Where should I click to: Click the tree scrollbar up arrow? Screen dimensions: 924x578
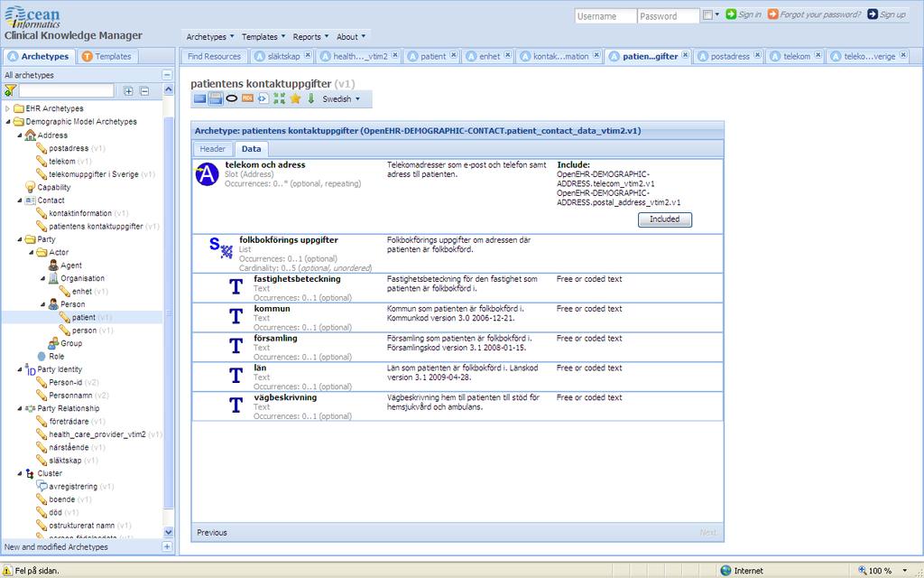pyautogui.click(x=169, y=89)
